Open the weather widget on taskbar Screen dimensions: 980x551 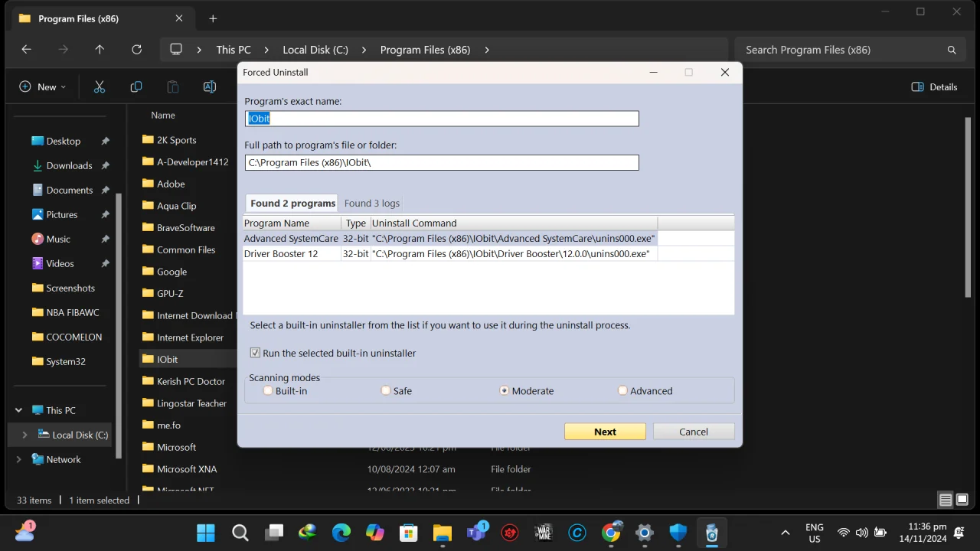(x=24, y=531)
